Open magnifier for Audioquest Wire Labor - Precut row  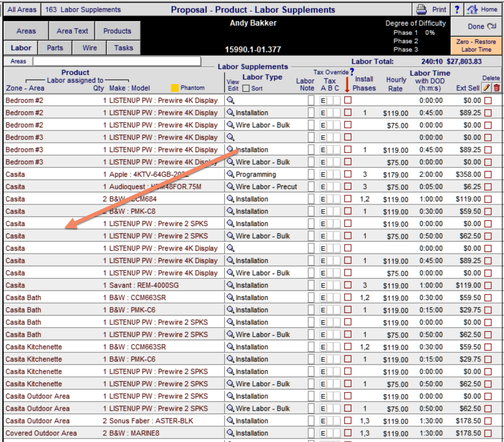click(x=230, y=186)
